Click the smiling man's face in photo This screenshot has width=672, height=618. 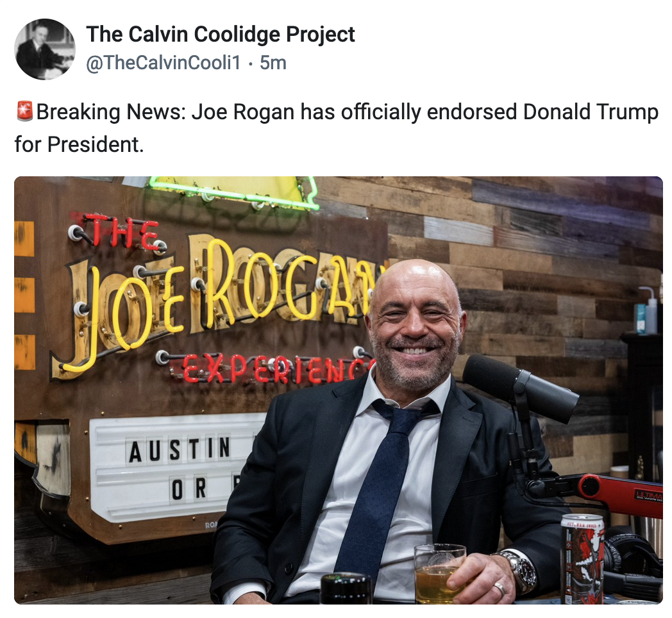(415, 325)
